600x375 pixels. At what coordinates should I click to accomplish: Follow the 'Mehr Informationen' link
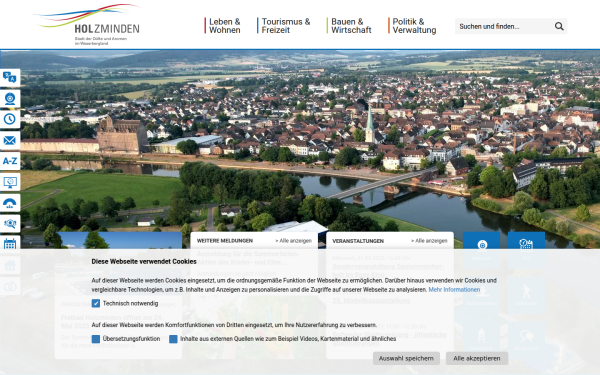click(x=454, y=290)
